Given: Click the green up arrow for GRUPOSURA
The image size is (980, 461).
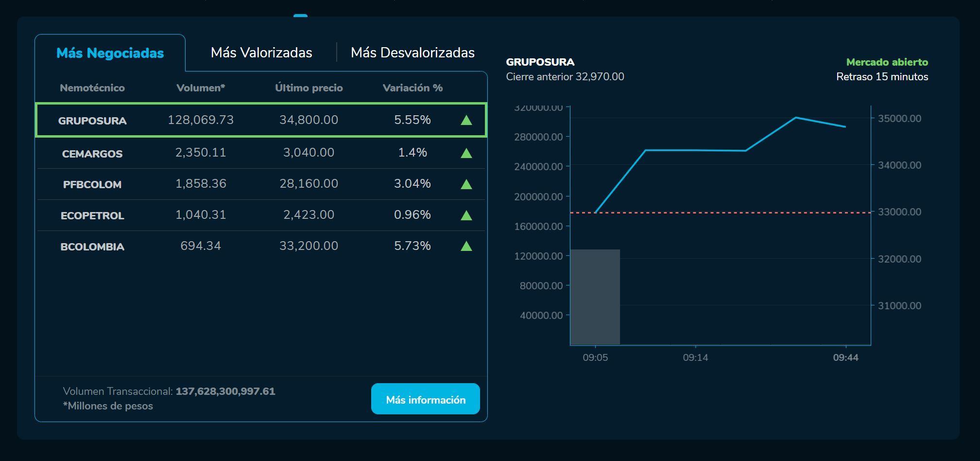Looking at the screenshot, I should coord(466,120).
